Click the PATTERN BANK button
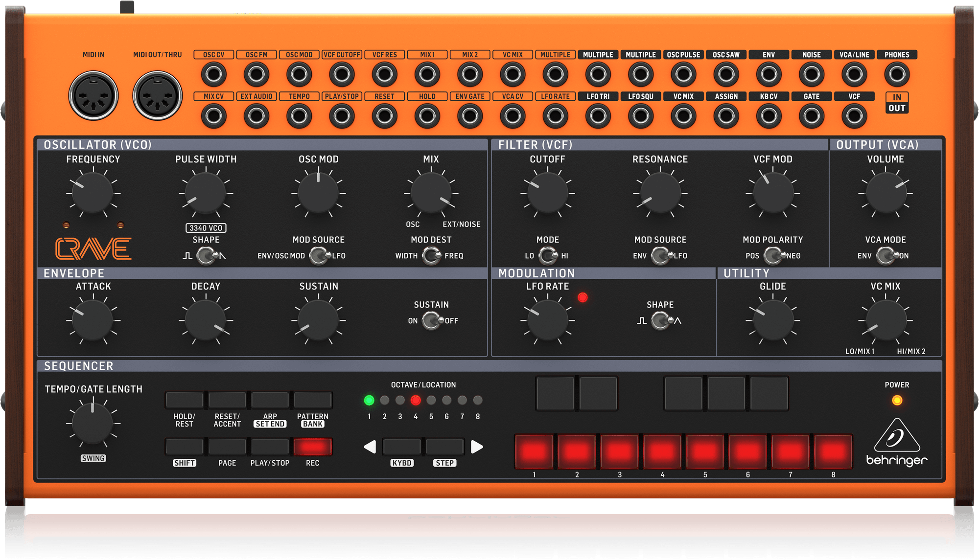Image resolution: width=979 pixels, height=560 pixels. pos(313,400)
